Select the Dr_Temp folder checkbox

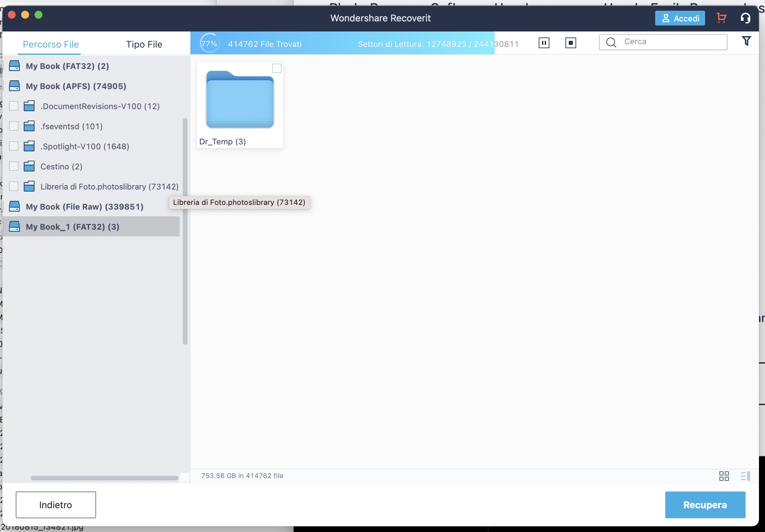click(x=277, y=68)
